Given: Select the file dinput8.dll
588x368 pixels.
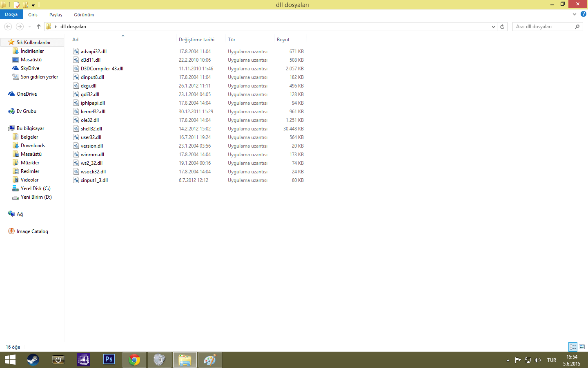Looking at the screenshot, I should click(92, 77).
